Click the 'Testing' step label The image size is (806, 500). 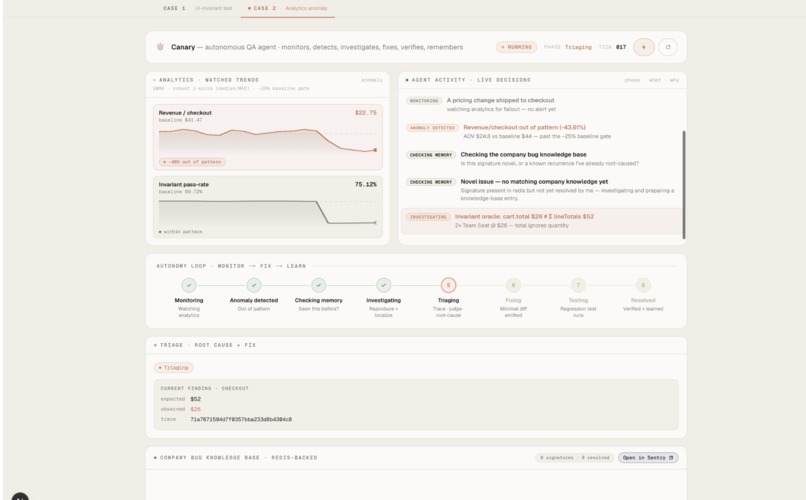(x=578, y=300)
